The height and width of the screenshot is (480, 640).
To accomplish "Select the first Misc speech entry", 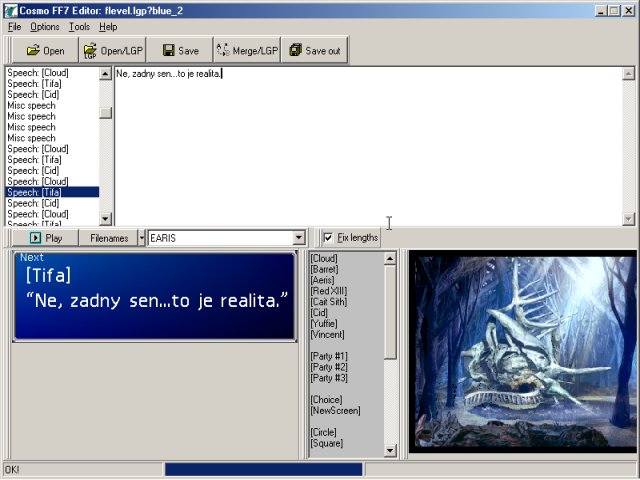I will [52, 105].
